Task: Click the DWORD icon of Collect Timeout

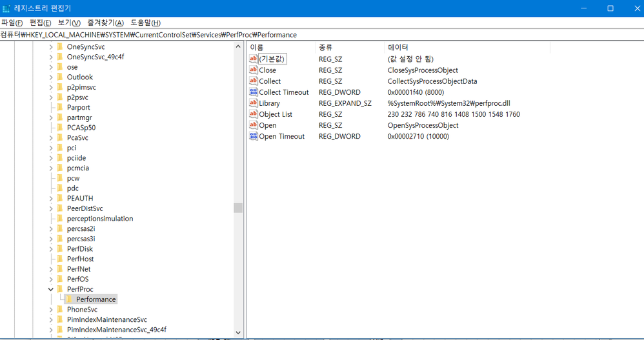Action: coord(254,92)
